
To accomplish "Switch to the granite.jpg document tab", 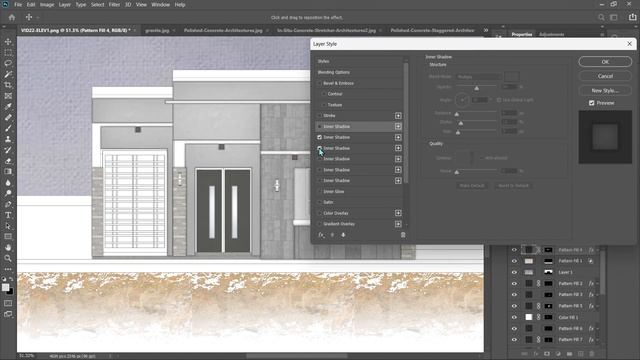I will (157, 30).
